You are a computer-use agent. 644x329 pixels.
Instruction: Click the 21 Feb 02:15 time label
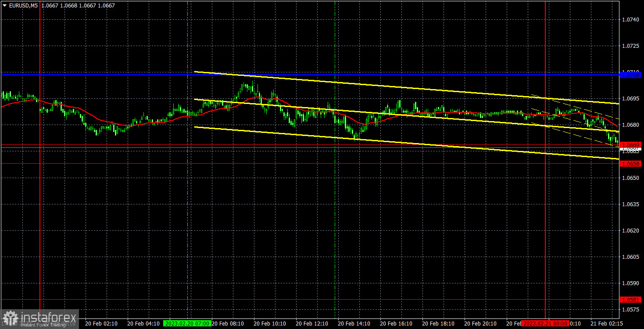point(606,323)
